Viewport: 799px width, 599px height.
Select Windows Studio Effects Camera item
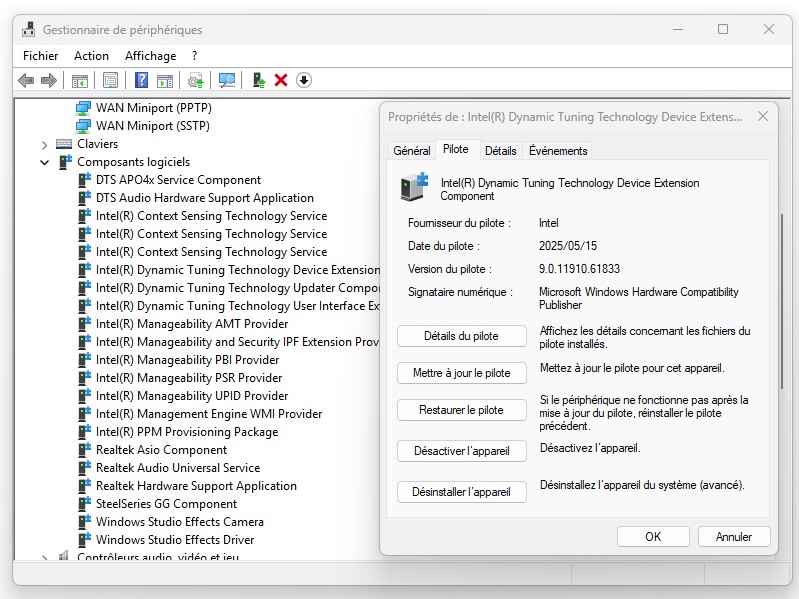point(179,522)
